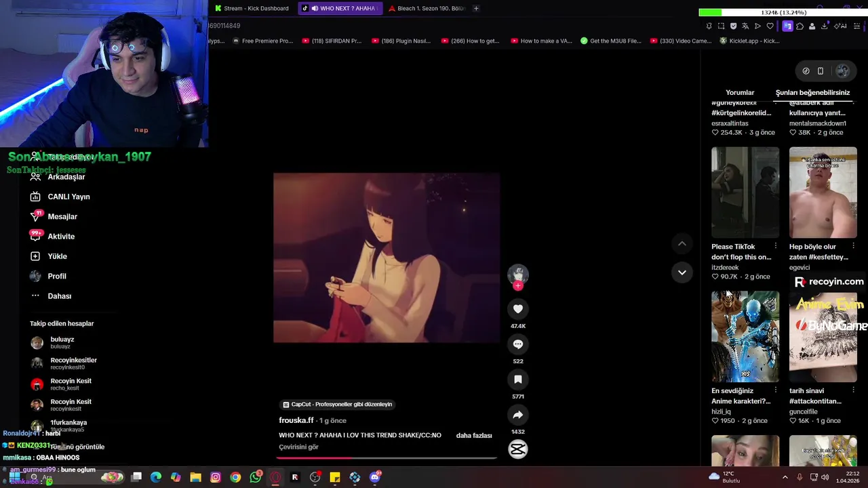Open the tarih sinavi #attackontitan thumbnail
The image size is (868, 488).
[823, 337]
